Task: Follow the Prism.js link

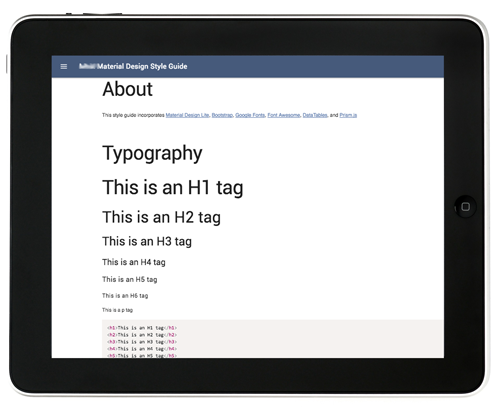Action: coord(348,115)
